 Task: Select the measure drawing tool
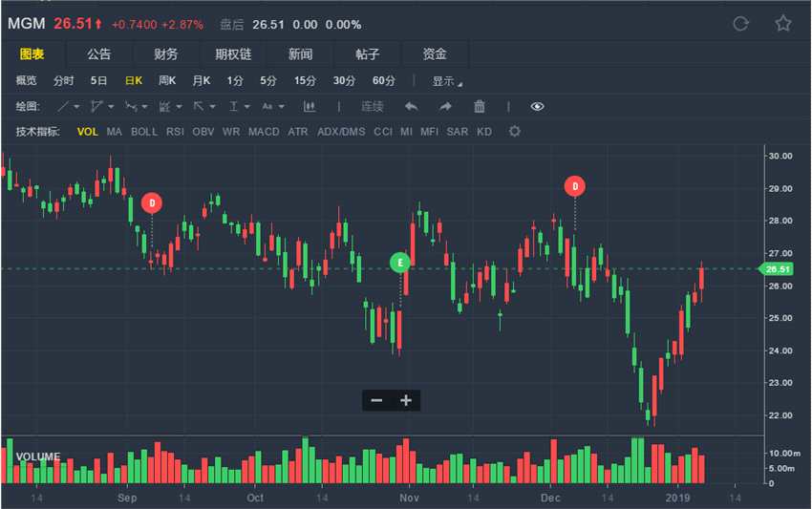233,107
